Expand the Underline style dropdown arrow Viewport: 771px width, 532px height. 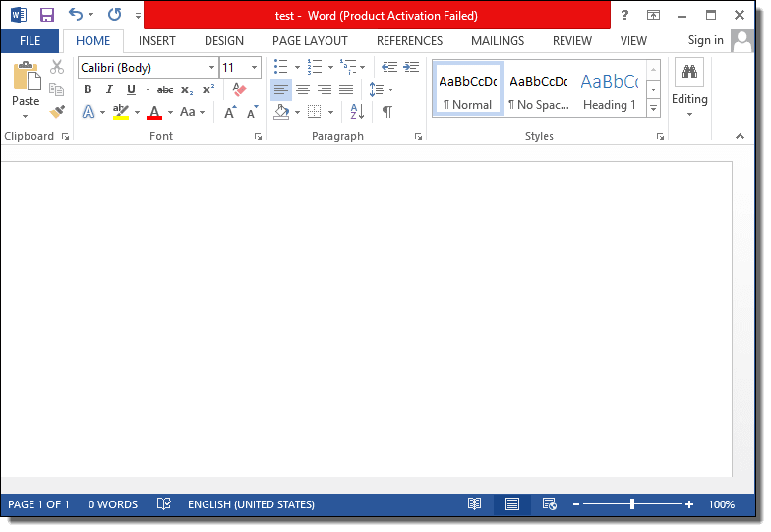148,90
